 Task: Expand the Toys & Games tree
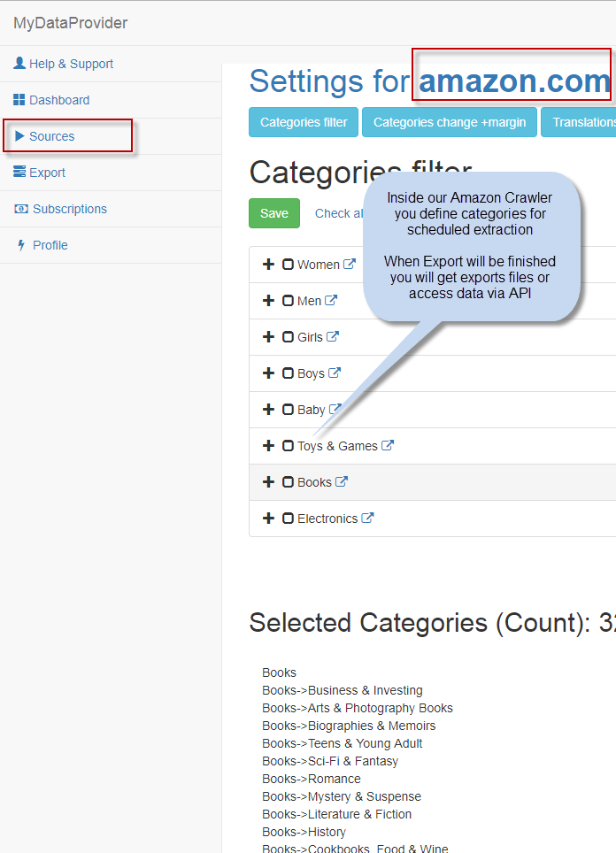[x=268, y=446]
